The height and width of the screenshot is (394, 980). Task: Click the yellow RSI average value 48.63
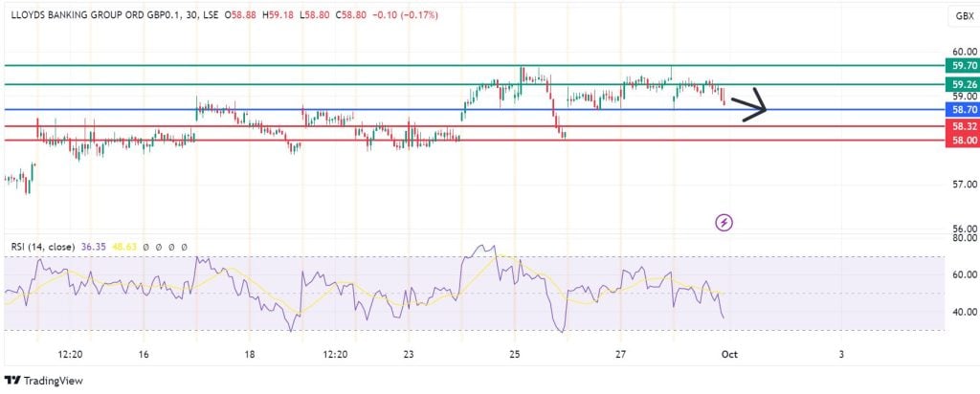(x=124, y=248)
